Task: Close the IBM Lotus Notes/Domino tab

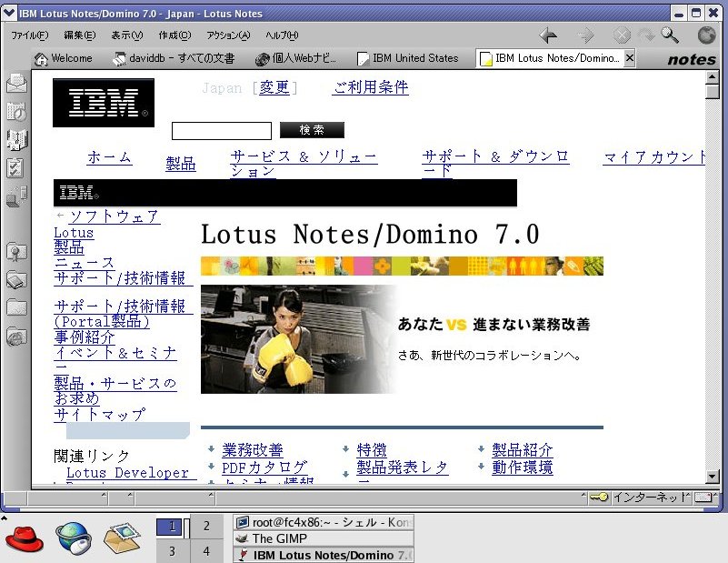Action: tap(629, 58)
